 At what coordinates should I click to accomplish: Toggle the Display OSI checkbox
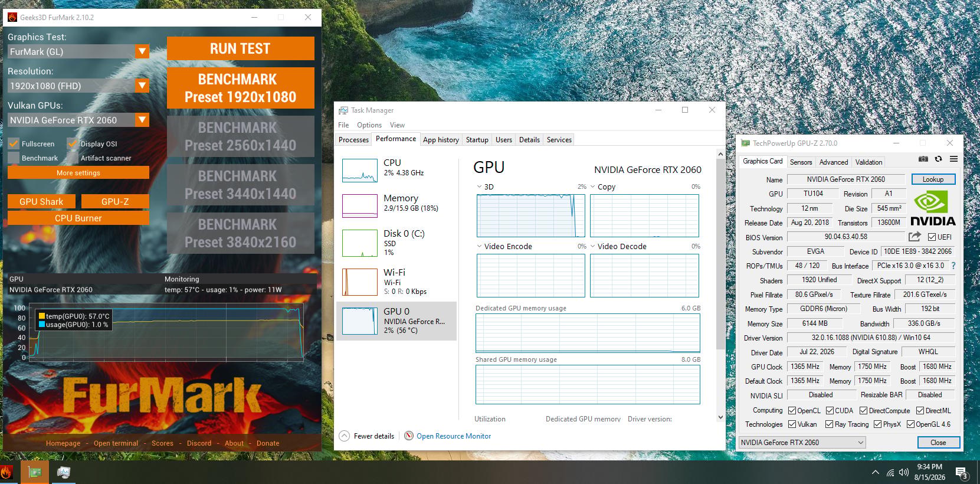[x=73, y=143]
